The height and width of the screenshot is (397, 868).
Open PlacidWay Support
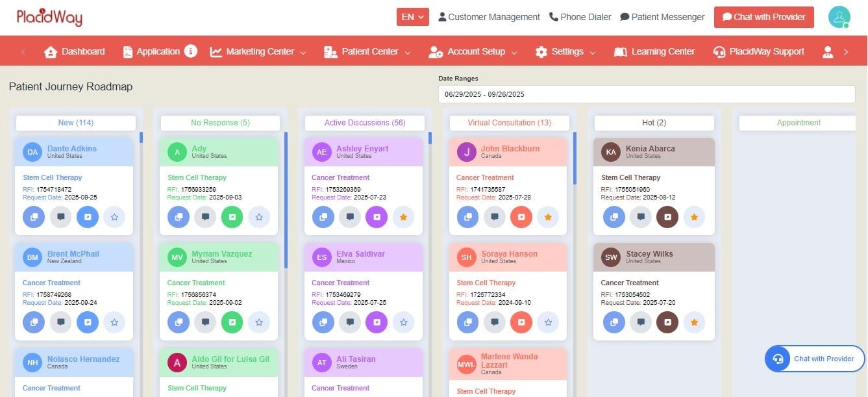[758, 52]
